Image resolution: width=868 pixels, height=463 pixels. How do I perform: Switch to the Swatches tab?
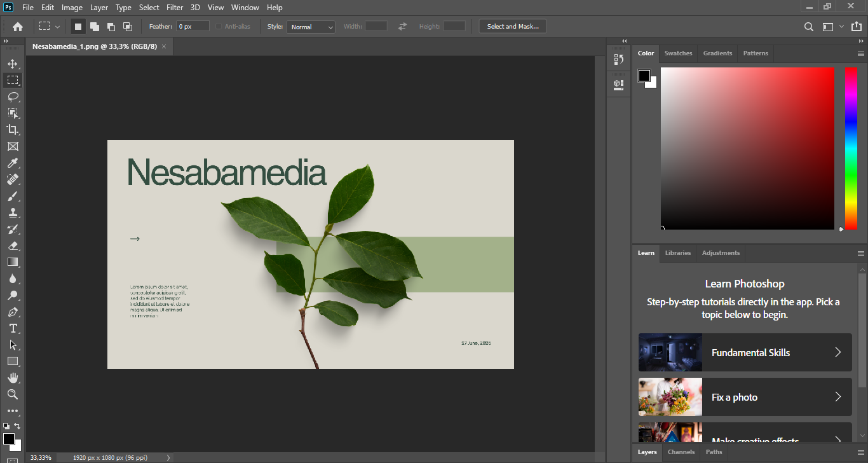(x=678, y=53)
